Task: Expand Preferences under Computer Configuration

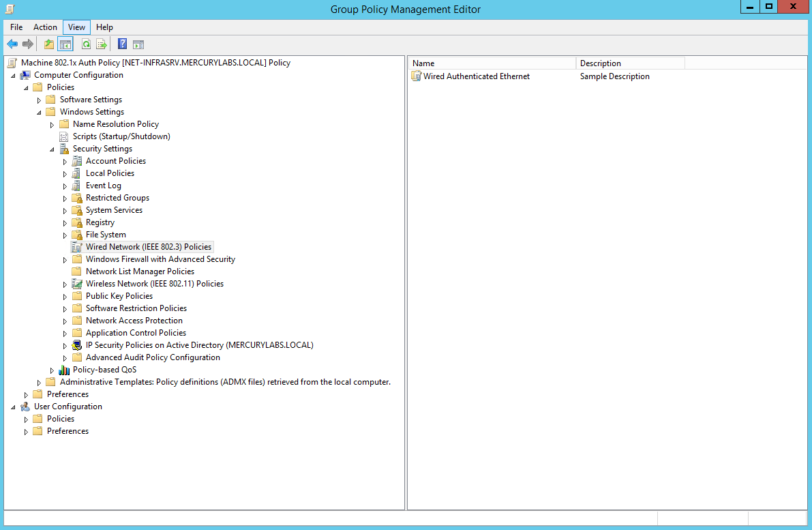Action: coord(26,396)
